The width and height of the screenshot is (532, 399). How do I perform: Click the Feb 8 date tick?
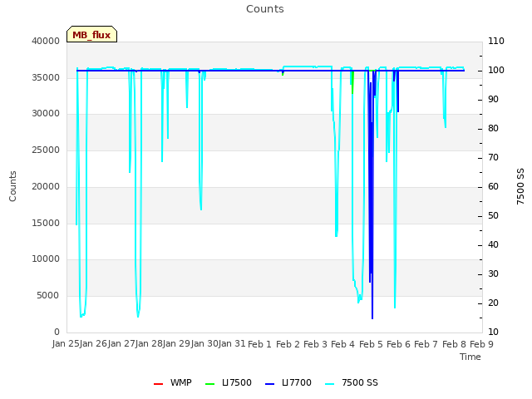pyautogui.click(x=454, y=344)
